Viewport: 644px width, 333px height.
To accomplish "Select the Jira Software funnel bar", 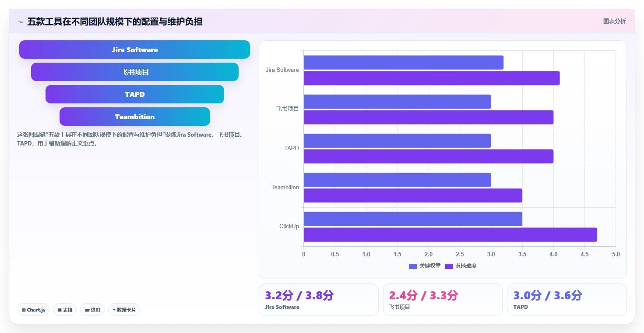I will point(134,50).
